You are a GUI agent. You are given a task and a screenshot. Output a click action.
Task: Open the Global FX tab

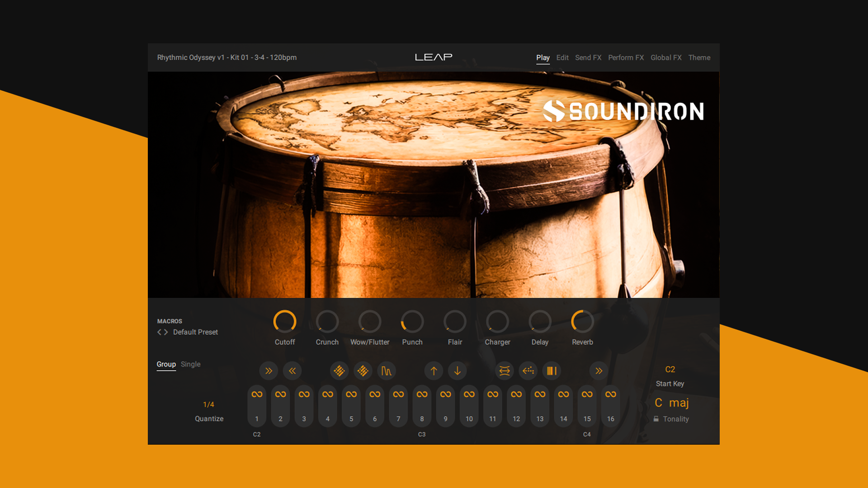tap(666, 58)
